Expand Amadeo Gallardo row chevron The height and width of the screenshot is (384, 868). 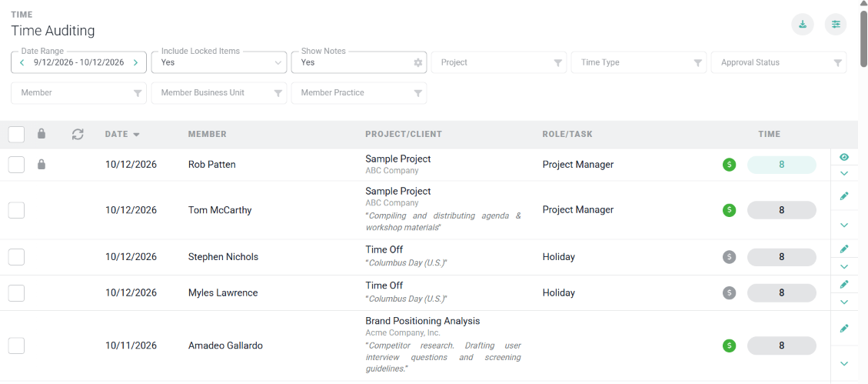843,363
